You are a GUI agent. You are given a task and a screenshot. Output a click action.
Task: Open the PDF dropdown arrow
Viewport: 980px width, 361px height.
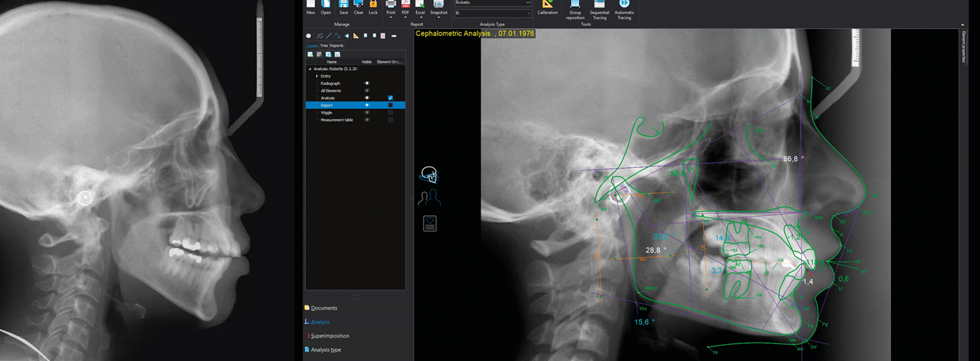405,18
